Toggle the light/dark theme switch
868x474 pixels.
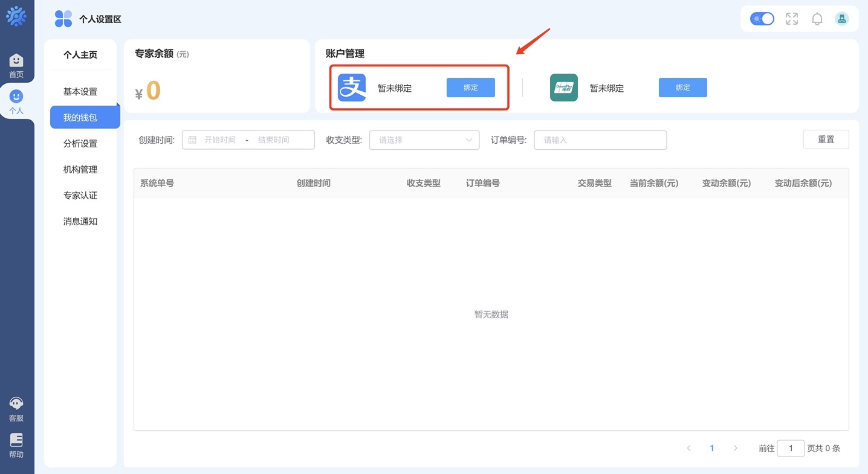tap(762, 19)
